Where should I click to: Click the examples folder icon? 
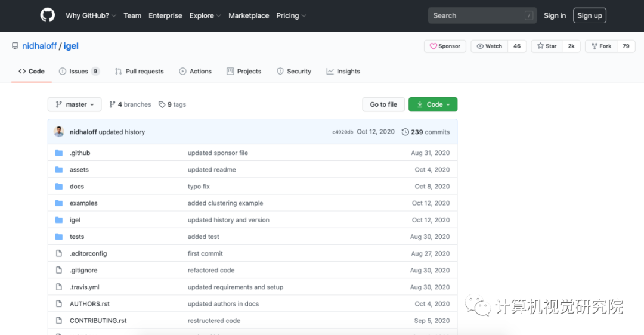point(59,203)
